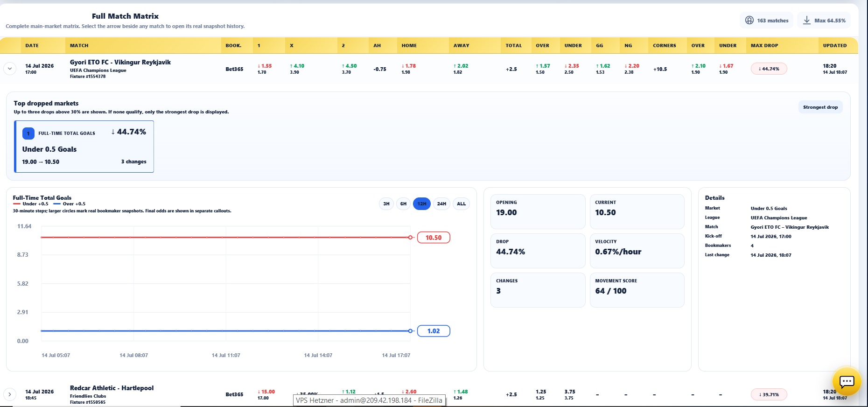868x407 pixels.
Task: Select the ALL time range
Action: click(x=462, y=204)
